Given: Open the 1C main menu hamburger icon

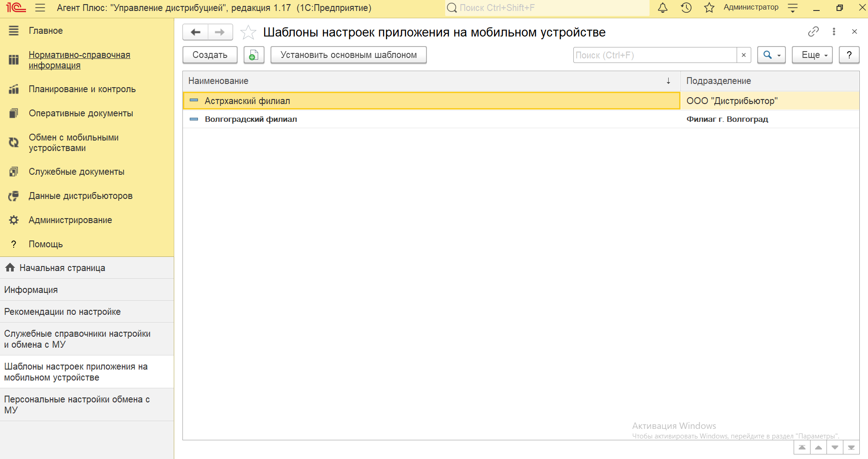Looking at the screenshot, I should (40, 8).
